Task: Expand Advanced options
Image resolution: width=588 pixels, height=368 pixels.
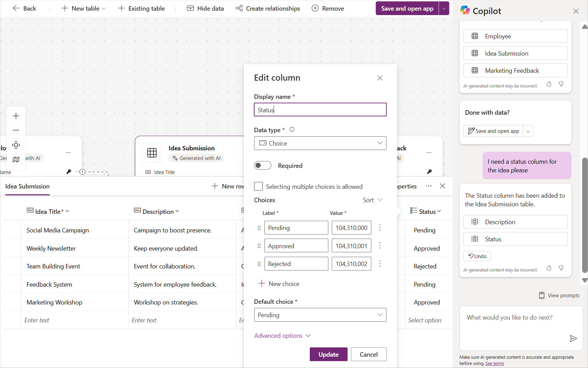Action: [x=282, y=336]
